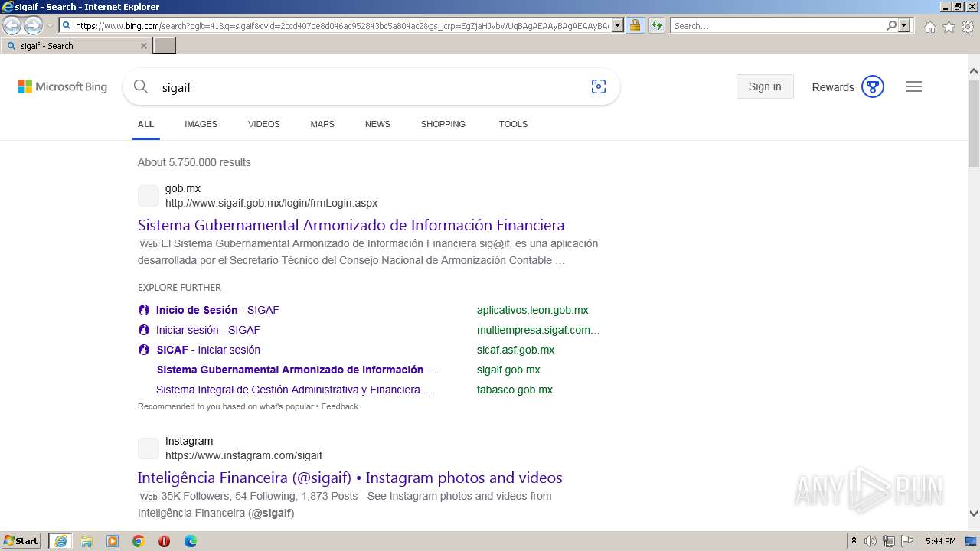Click aplicativos.leon.gob.mx domain text
Viewport: 980px width, 551px height.
[533, 310]
